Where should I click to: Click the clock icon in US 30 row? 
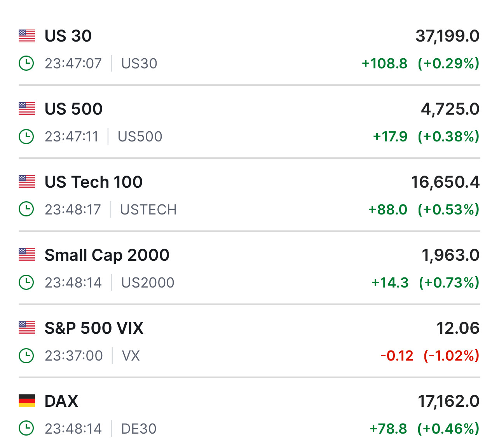[x=26, y=63]
